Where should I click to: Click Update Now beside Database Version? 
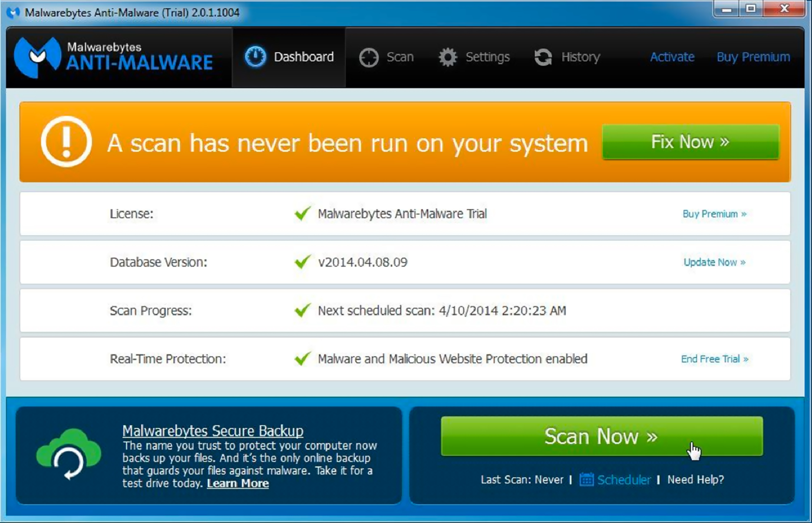coord(714,262)
